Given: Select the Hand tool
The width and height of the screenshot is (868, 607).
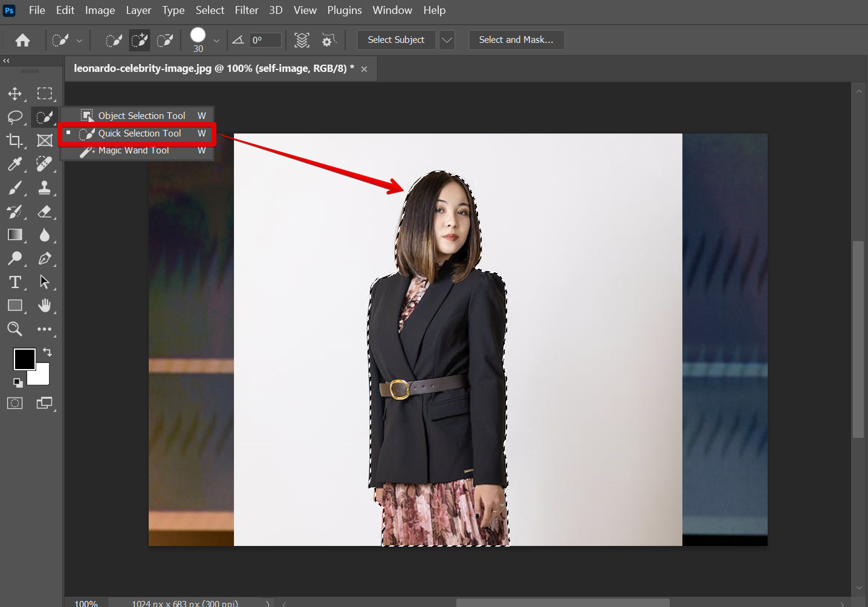Looking at the screenshot, I should click(x=44, y=306).
